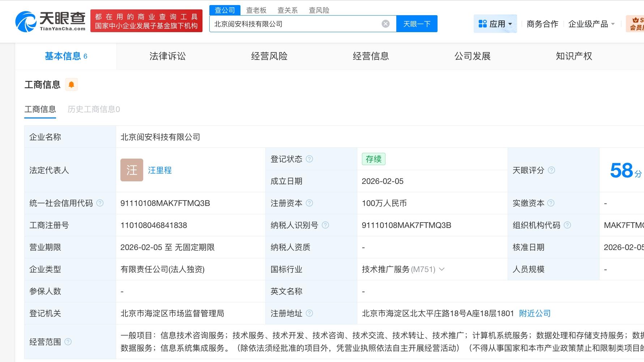This screenshot has height=362, width=644.
Task: Click the help icon next to 纳税人识别号
Action: (326, 225)
